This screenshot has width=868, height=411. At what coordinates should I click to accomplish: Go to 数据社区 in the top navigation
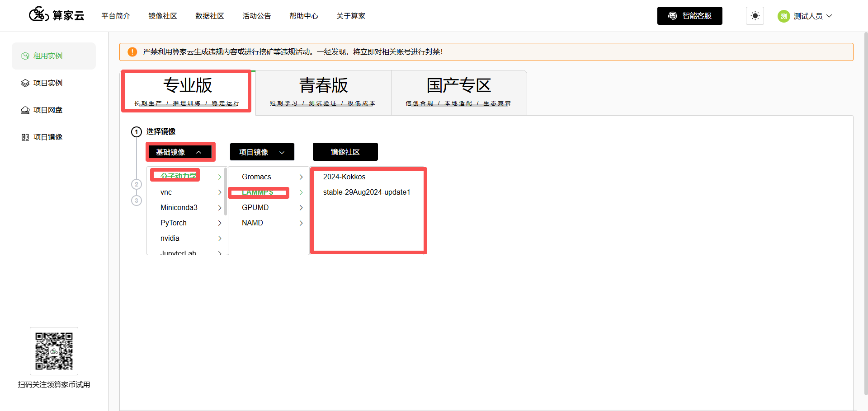(210, 16)
